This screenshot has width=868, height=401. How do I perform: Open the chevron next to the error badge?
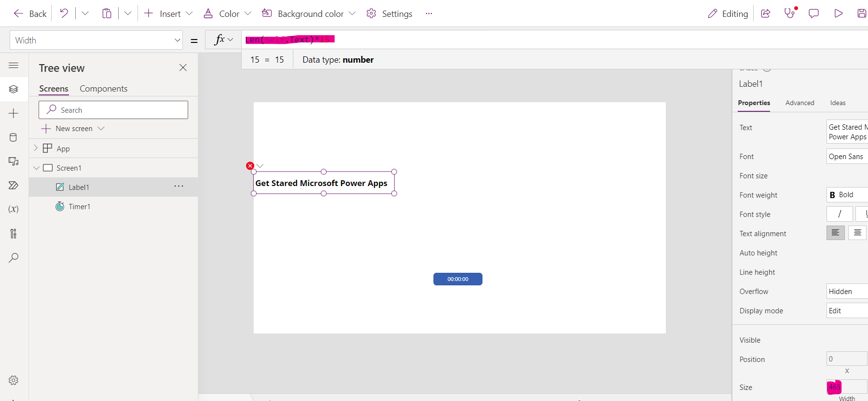(x=260, y=166)
